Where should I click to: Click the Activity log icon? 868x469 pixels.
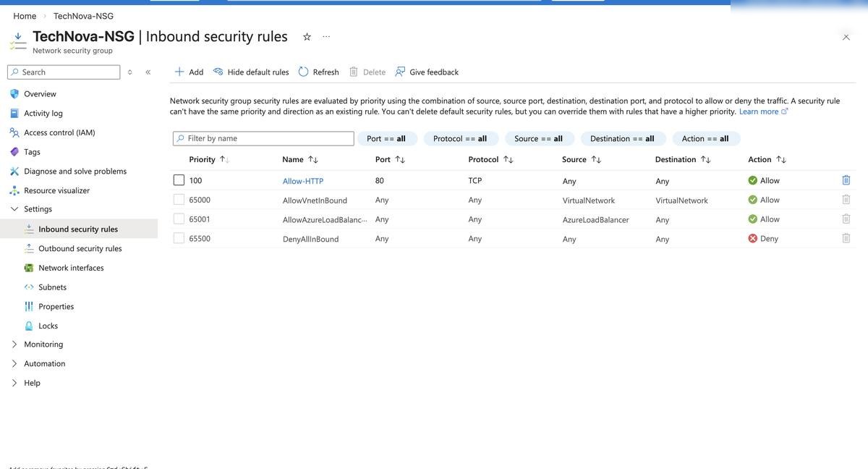pos(14,113)
